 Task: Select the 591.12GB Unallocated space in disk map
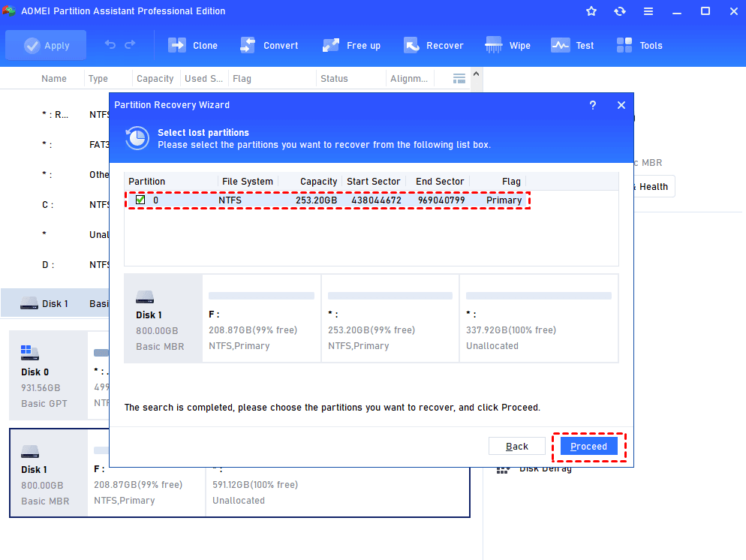click(x=337, y=490)
